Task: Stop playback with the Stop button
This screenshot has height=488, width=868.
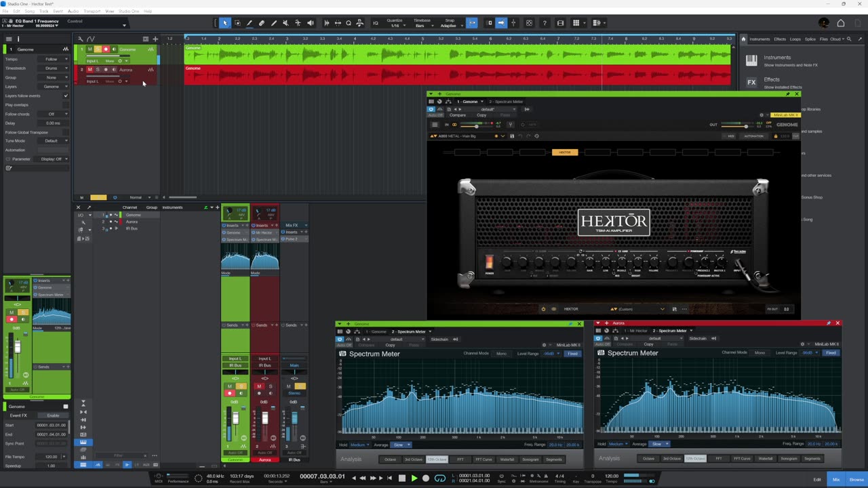Action: tap(401, 478)
